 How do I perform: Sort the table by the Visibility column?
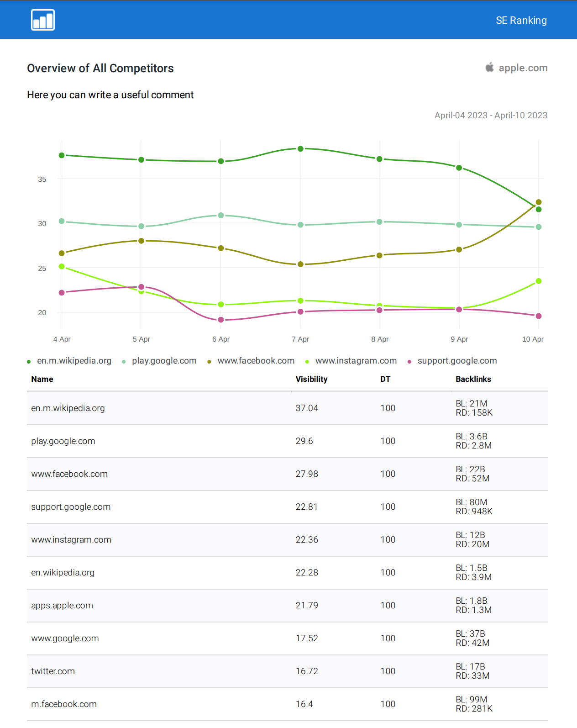click(x=311, y=379)
